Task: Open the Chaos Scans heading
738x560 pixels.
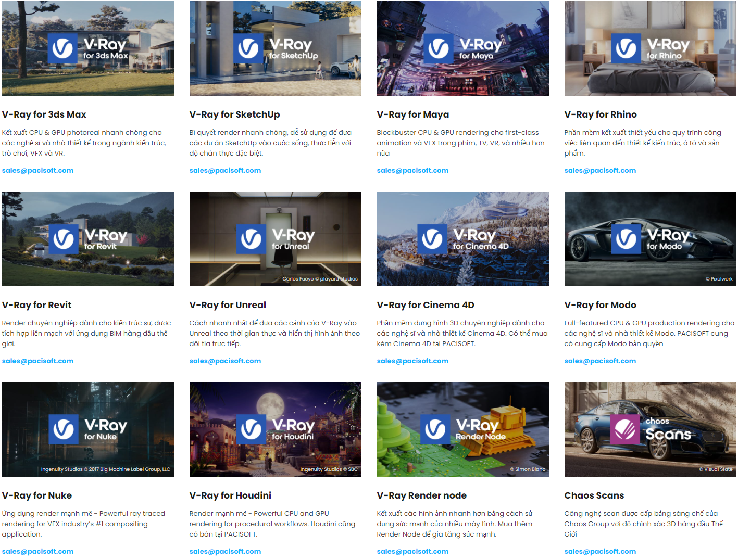Action: coord(594,495)
